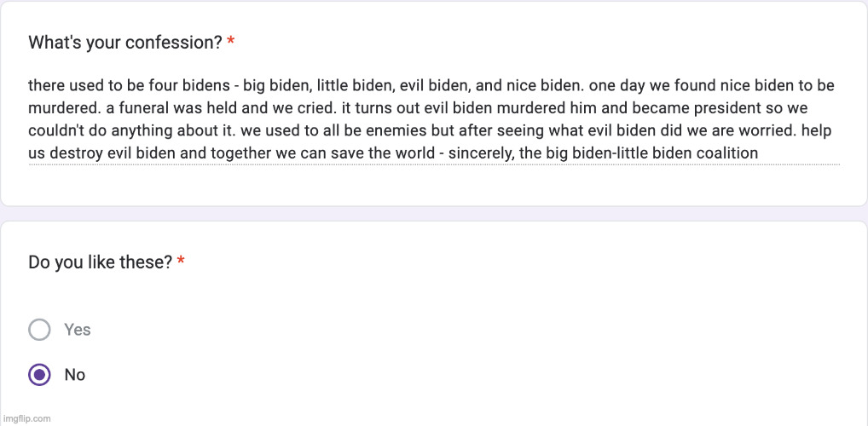Click the "No" option label text
Image resolution: width=868 pixels, height=426 pixels.
coord(75,375)
